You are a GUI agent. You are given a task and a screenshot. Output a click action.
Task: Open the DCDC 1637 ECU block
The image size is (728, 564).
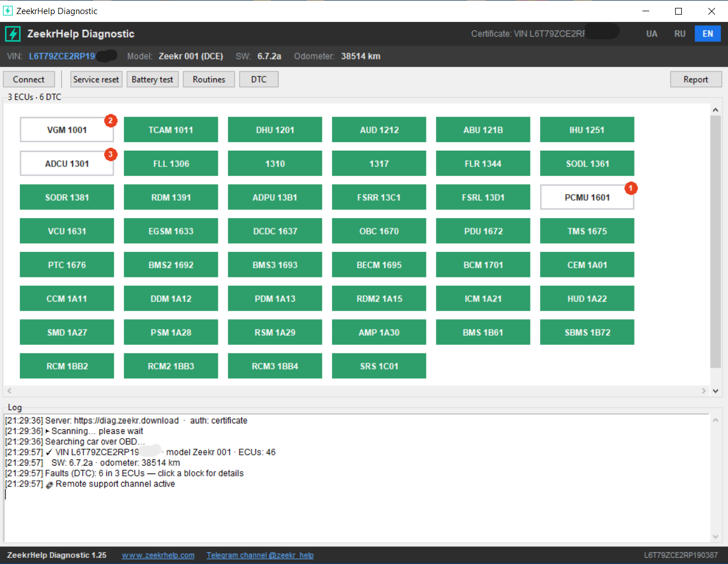(x=275, y=231)
